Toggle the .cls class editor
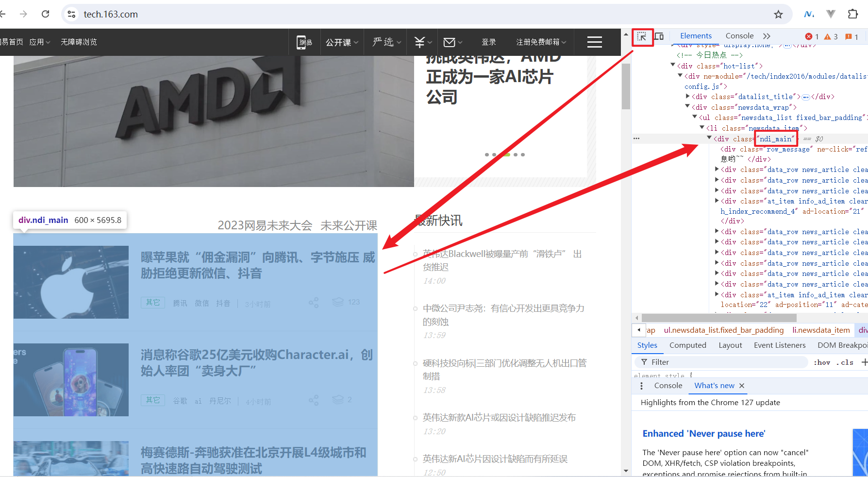Image resolution: width=868 pixels, height=477 pixels. click(x=845, y=362)
